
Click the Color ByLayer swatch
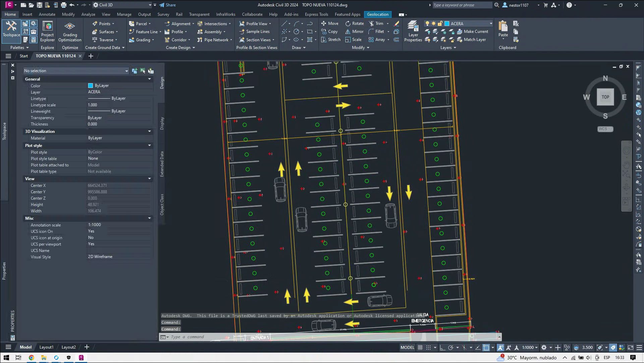pyautogui.click(x=90, y=86)
